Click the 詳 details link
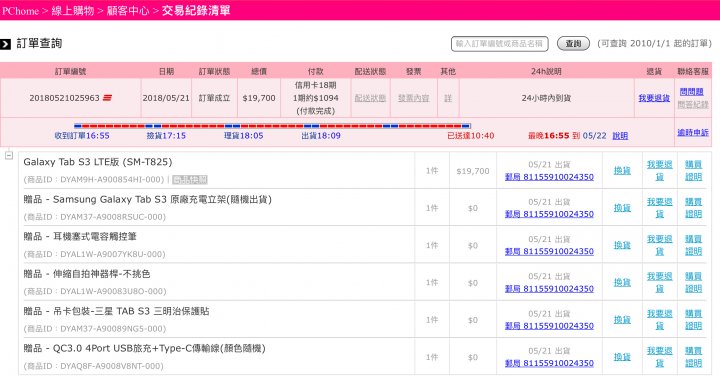The height and width of the screenshot is (377, 720). point(448,98)
